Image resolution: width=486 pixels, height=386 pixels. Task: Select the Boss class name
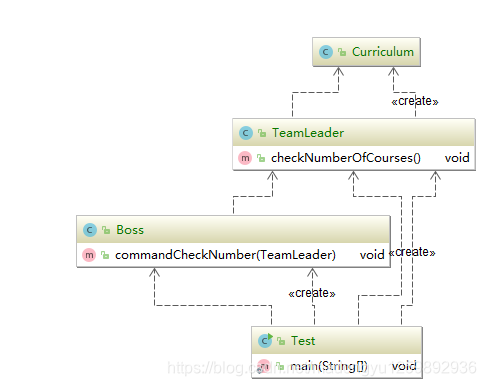130,230
